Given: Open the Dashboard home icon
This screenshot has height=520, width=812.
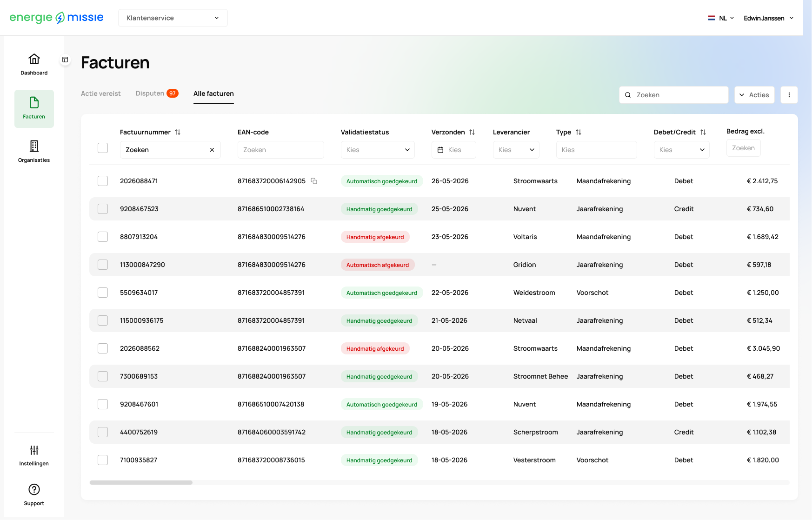Looking at the screenshot, I should click(x=34, y=59).
